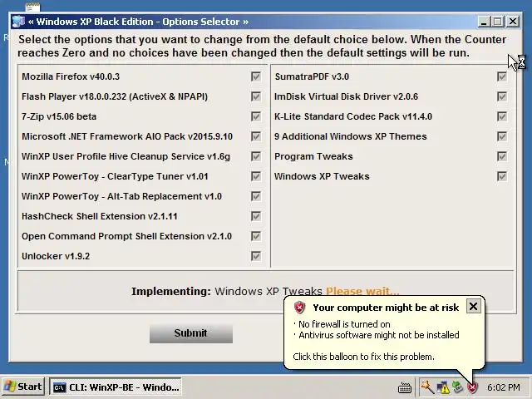Image resolution: width=532 pixels, height=399 pixels.
Task: Toggle the HashCheck Shell Extension checkbox
Action: pos(256,216)
